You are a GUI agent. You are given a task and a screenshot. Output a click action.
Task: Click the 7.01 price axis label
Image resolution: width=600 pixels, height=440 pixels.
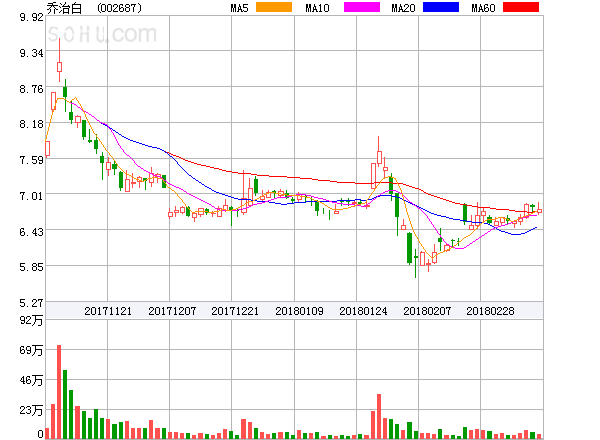[31, 196]
